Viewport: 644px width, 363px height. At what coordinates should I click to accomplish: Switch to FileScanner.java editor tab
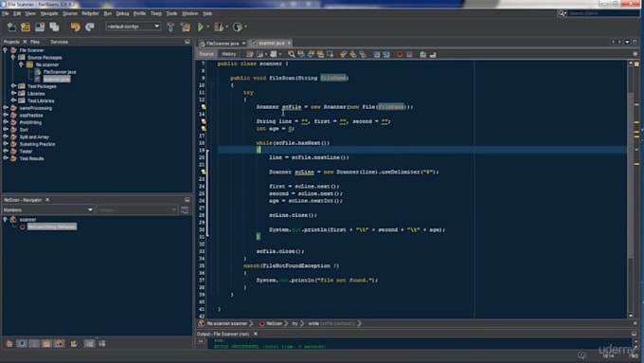223,44
